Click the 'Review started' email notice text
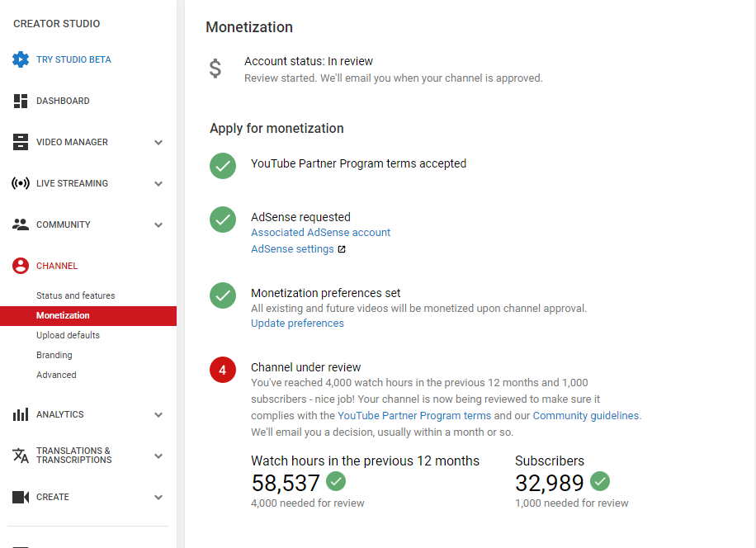 pyautogui.click(x=394, y=78)
